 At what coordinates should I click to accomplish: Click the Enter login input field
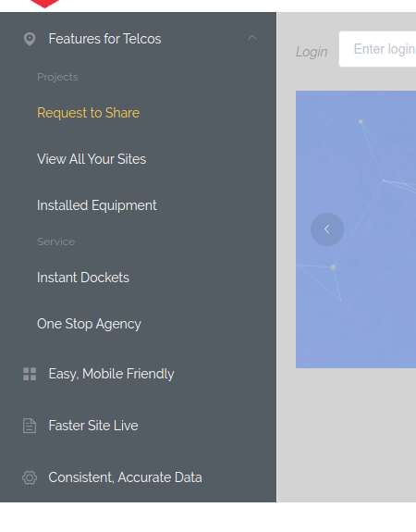click(377, 49)
